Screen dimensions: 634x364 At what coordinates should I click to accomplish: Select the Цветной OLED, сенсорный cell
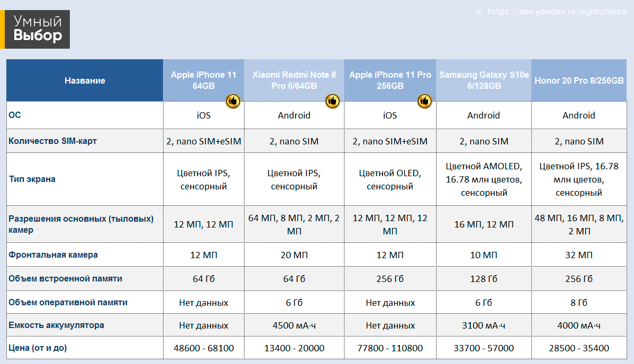[390, 179]
